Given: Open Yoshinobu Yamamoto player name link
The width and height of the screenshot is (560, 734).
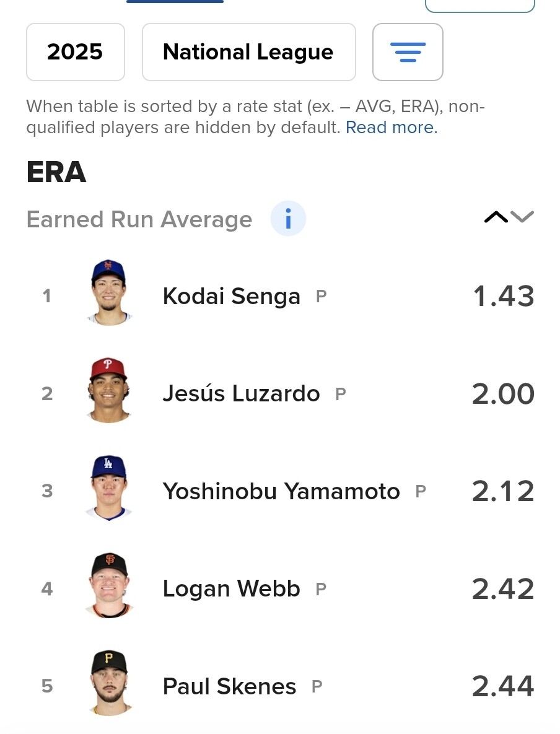Looking at the screenshot, I should 281,491.
